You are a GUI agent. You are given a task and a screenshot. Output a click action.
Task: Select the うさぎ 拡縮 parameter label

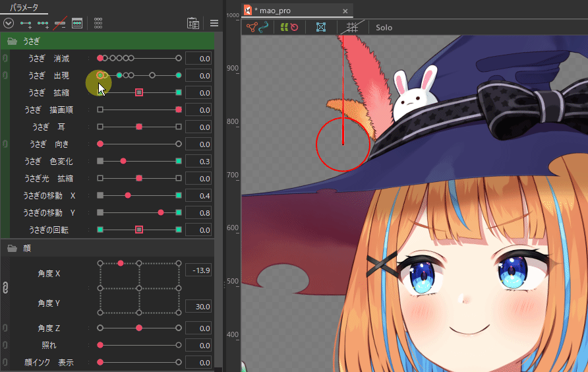(x=49, y=93)
